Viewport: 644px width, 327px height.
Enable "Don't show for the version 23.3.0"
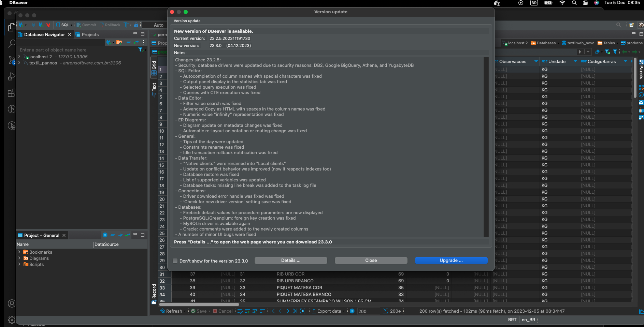[x=175, y=261]
